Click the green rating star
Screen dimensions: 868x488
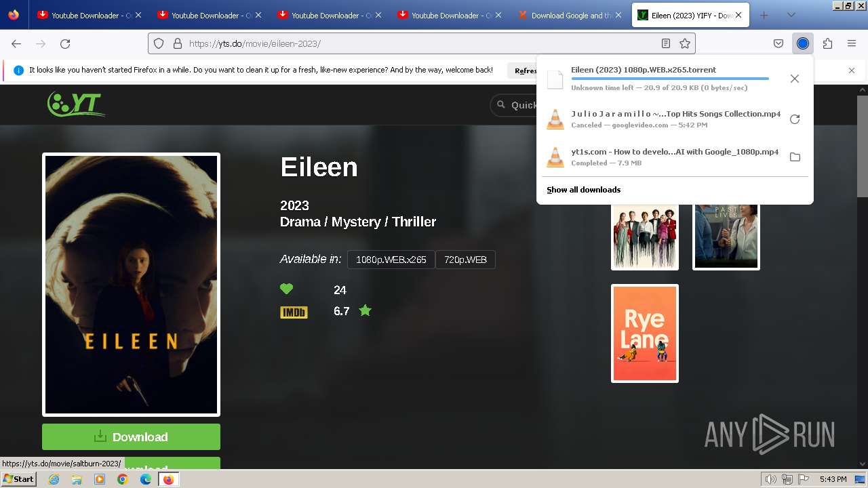[366, 310]
